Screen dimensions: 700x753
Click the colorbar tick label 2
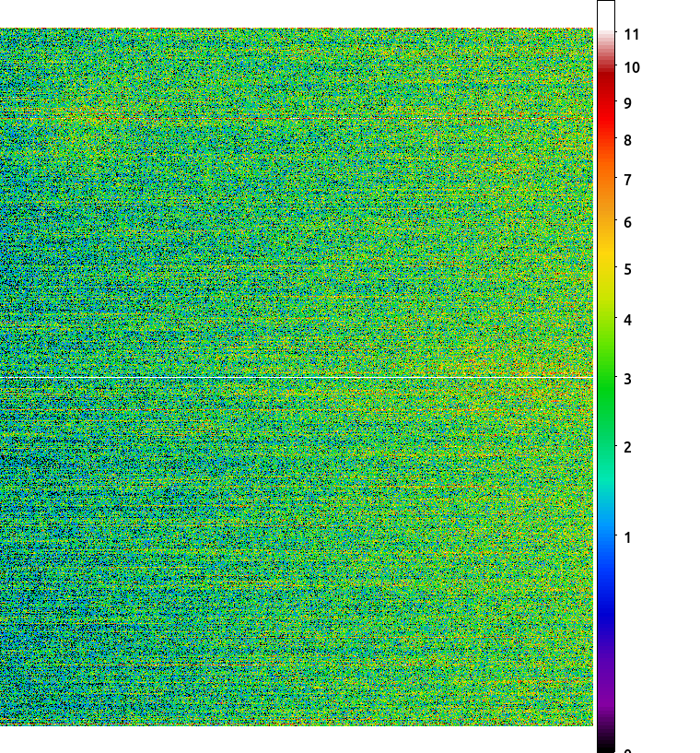[x=627, y=448]
